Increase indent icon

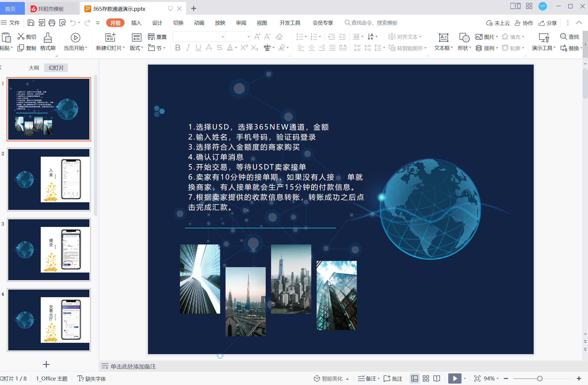342,37
